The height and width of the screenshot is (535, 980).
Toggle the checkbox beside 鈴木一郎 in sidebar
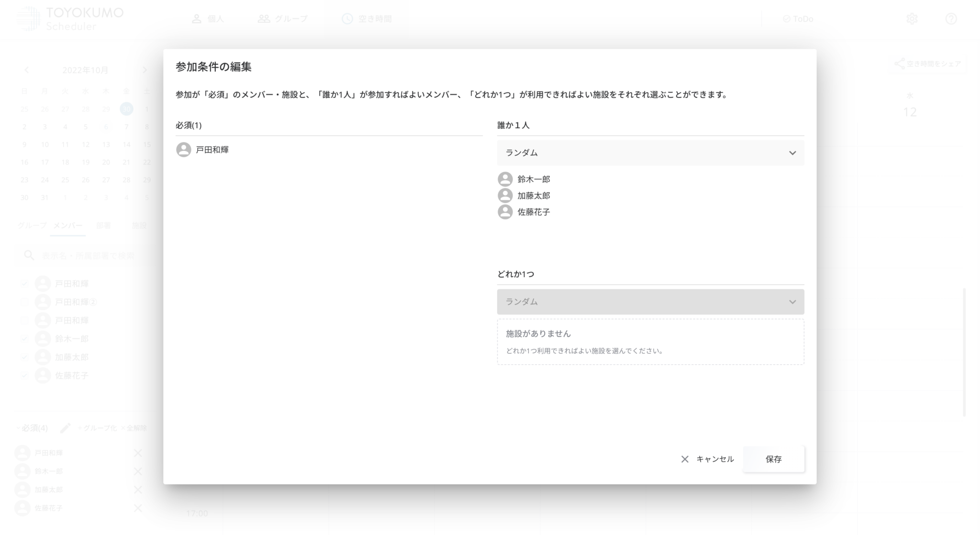[24, 339]
